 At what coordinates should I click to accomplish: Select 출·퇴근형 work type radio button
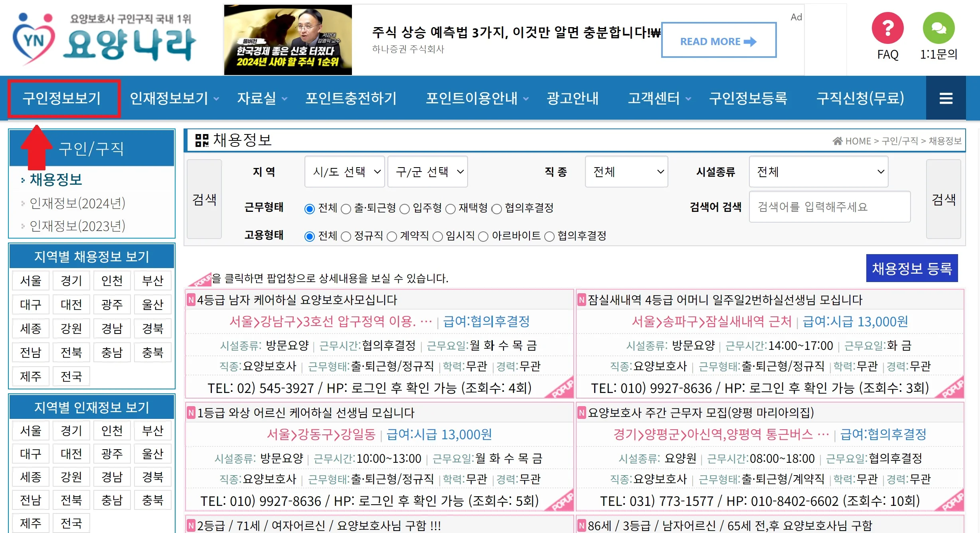pyautogui.click(x=346, y=209)
